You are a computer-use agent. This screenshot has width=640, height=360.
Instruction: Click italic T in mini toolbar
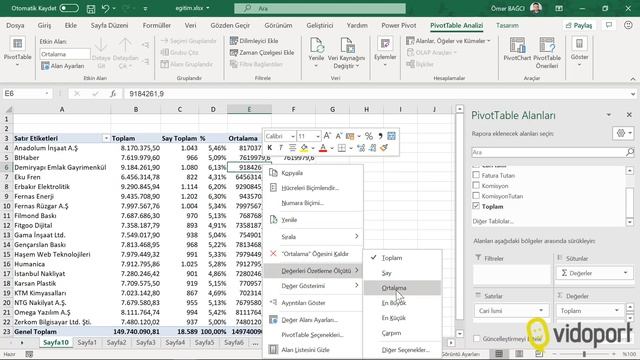[x=280, y=148]
